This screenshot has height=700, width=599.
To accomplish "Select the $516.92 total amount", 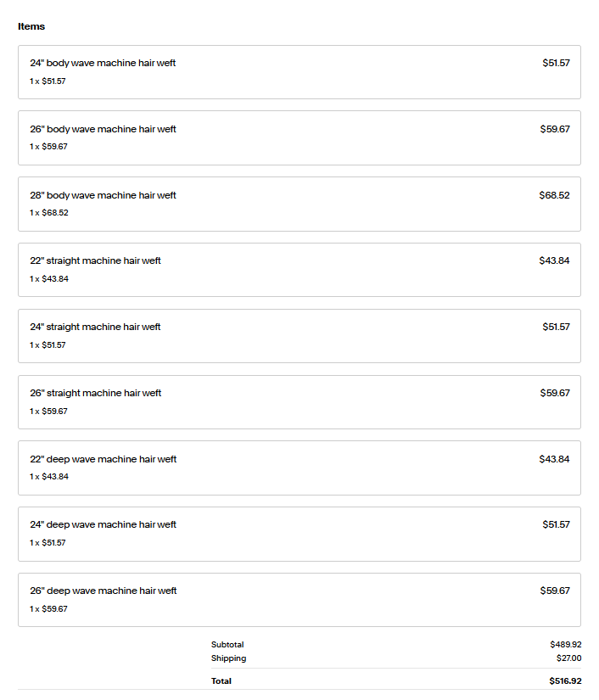I will 565,681.
